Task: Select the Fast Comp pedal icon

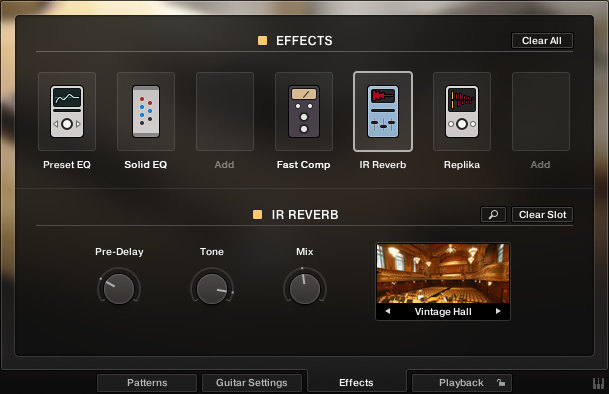Action: click(x=304, y=112)
